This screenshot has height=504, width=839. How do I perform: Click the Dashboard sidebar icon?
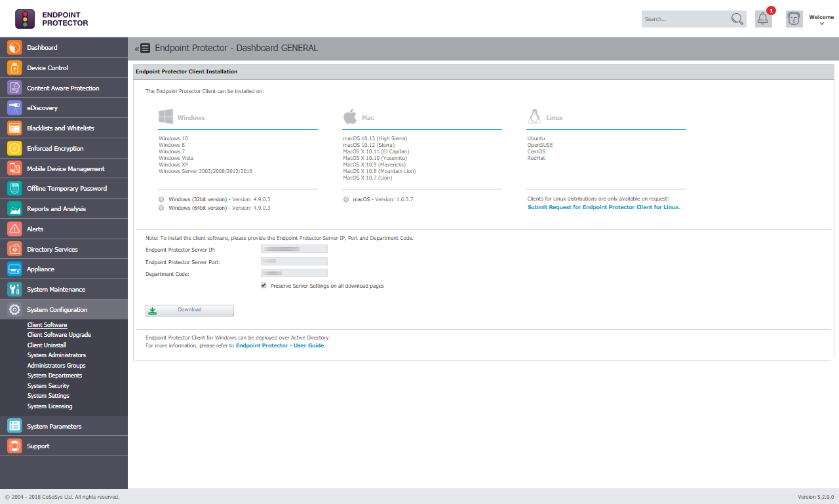(x=14, y=47)
